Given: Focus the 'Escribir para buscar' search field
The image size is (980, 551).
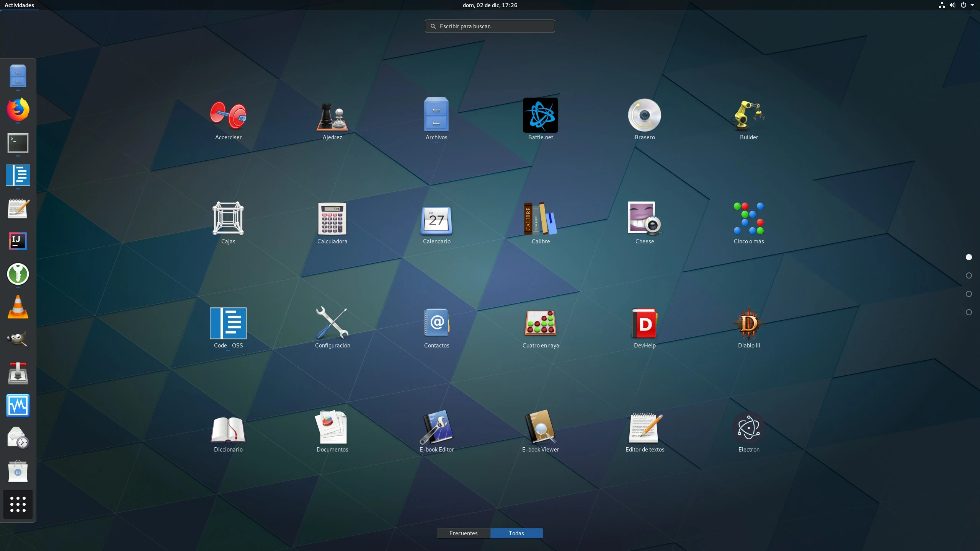Looking at the screenshot, I should pos(490,26).
